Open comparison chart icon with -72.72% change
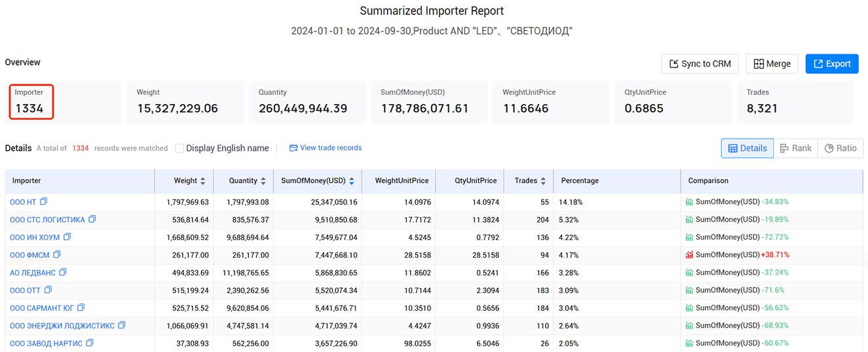 690,238
